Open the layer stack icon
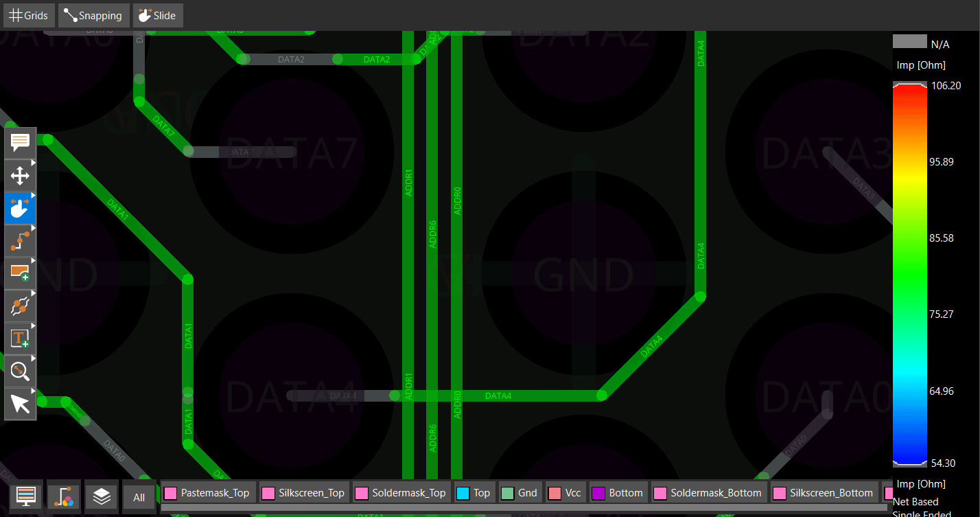 102,496
